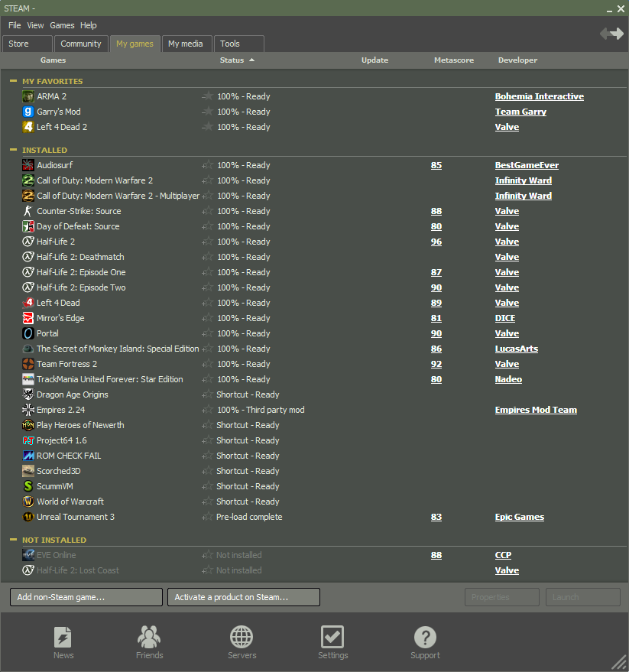Unfavorite Garry's Mod using its star
Viewport: 629px width, 672px height.
pyautogui.click(x=207, y=112)
